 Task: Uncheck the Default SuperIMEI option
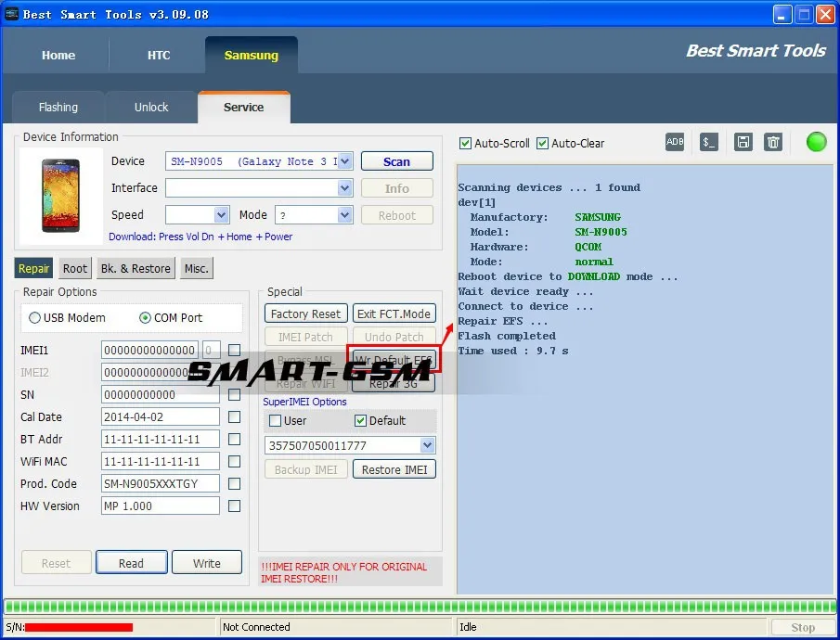(x=360, y=421)
